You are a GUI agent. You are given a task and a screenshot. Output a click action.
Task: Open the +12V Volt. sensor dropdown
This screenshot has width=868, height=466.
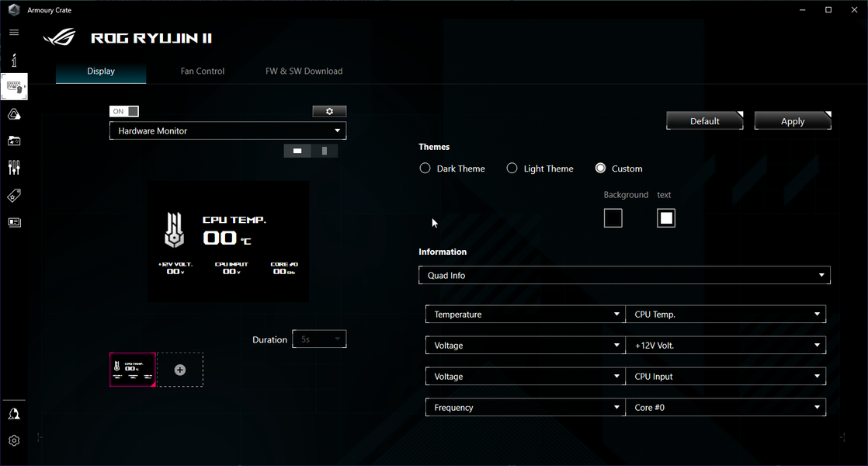pos(726,346)
